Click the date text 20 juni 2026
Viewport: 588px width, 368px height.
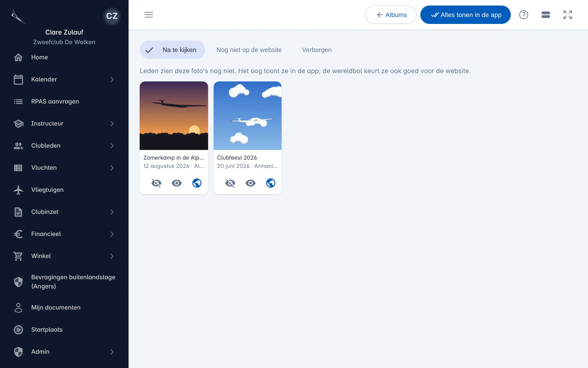coord(233,166)
